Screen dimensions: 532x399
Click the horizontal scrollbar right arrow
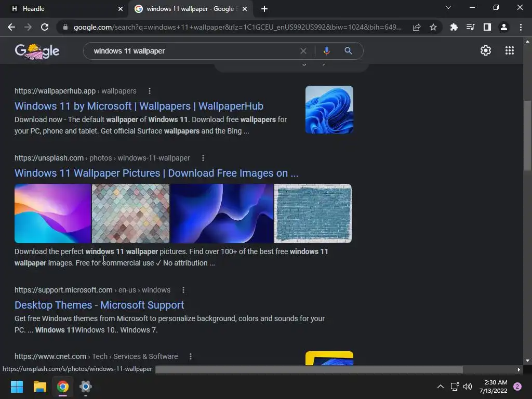(x=518, y=369)
